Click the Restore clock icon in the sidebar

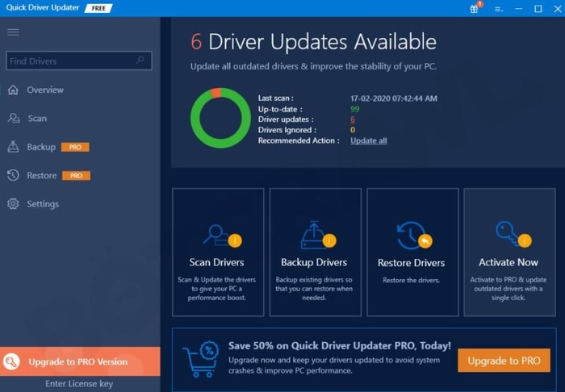click(13, 175)
